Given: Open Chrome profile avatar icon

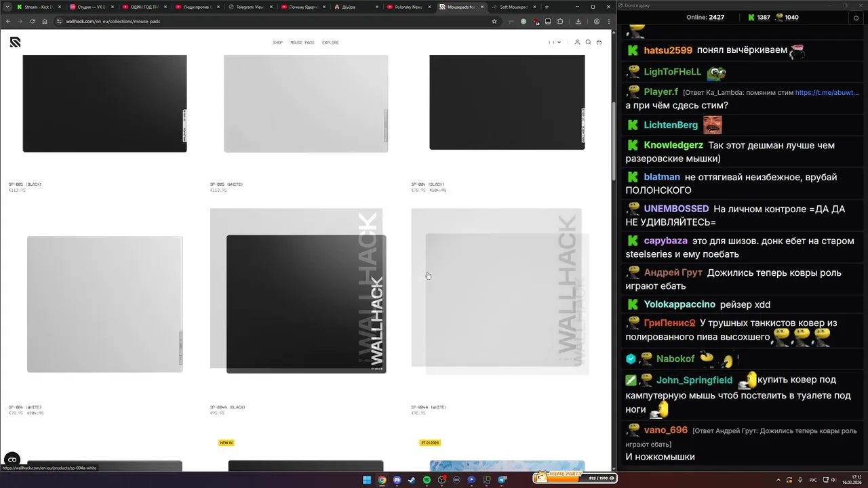Looking at the screenshot, I should tap(597, 21).
